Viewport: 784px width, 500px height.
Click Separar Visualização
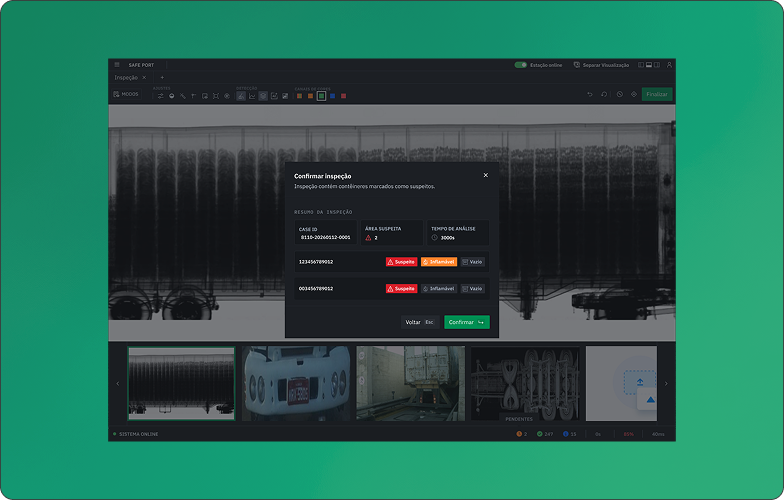601,65
